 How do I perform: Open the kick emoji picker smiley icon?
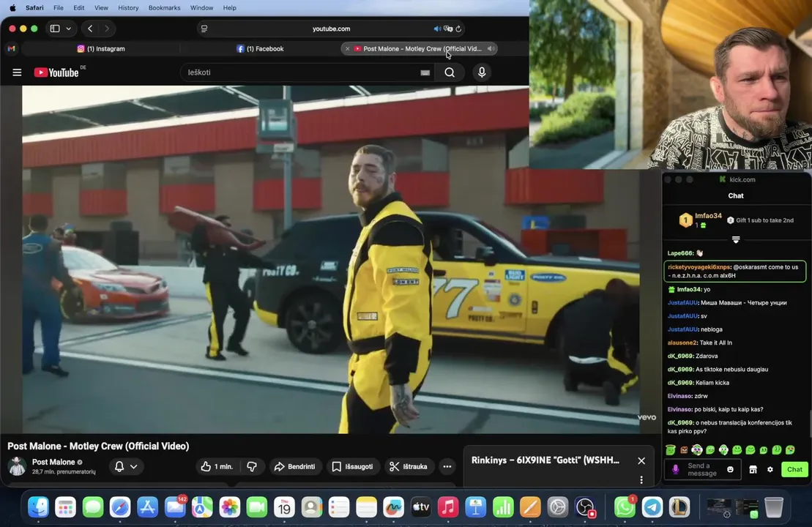pyautogui.click(x=730, y=469)
